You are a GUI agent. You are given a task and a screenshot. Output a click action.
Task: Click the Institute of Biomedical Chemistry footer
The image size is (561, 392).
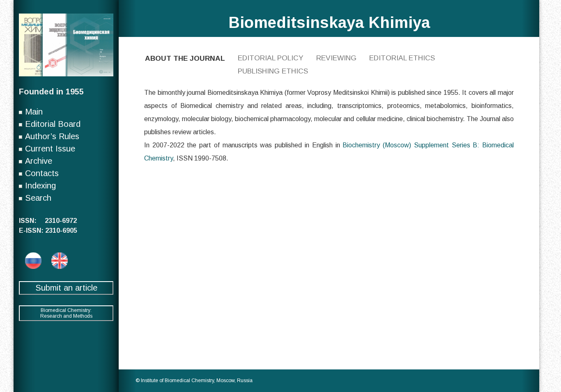(x=194, y=381)
